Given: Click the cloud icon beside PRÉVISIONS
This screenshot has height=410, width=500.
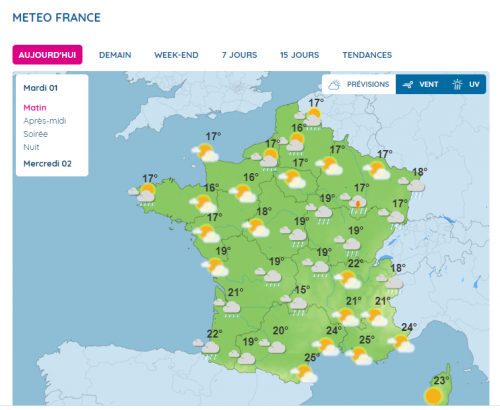Looking at the screenshot, I should [x=334, y=85].
